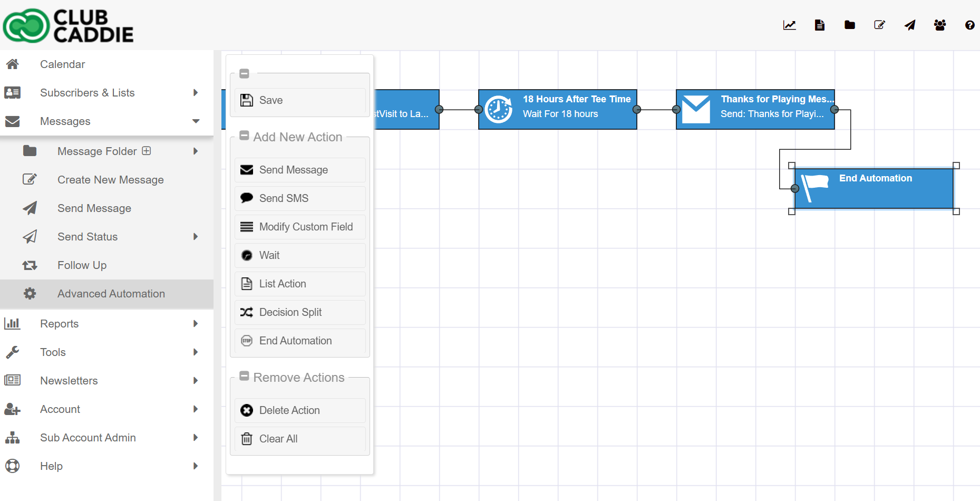Click the retweet icon beside Follow Up
The height and width of the screenshot is (501, 980).
click(30, 265)
